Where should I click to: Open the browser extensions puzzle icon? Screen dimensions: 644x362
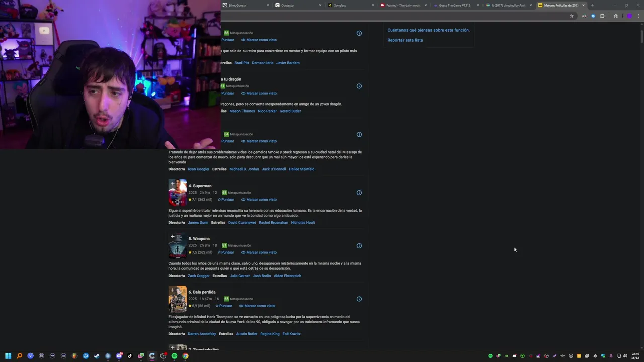tap(602, 16)
